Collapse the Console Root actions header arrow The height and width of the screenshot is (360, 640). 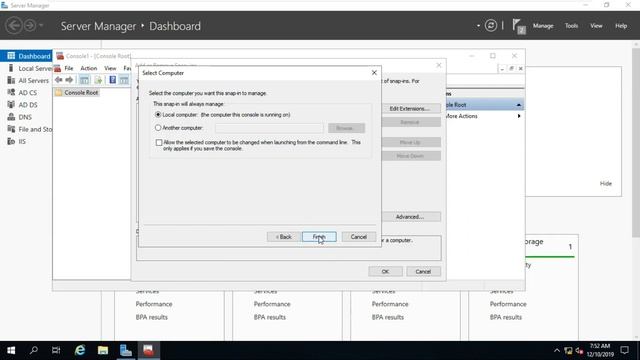click(518, 105)
